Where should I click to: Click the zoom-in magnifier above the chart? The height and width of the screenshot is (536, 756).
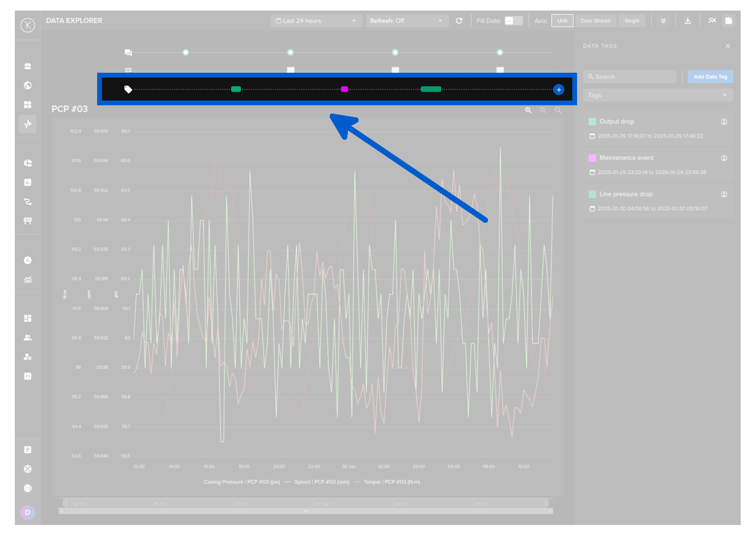528,110
